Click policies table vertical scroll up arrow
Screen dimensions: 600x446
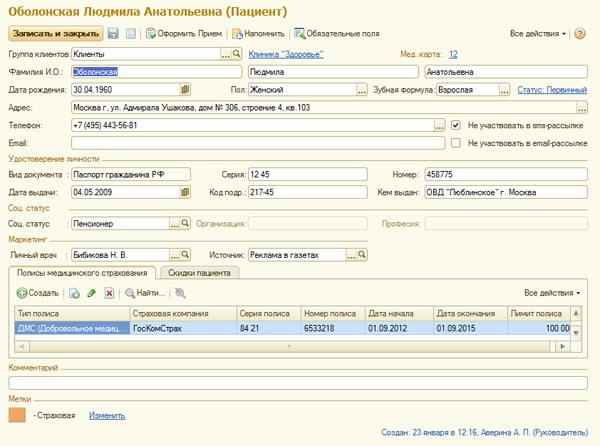click(576, 314)
